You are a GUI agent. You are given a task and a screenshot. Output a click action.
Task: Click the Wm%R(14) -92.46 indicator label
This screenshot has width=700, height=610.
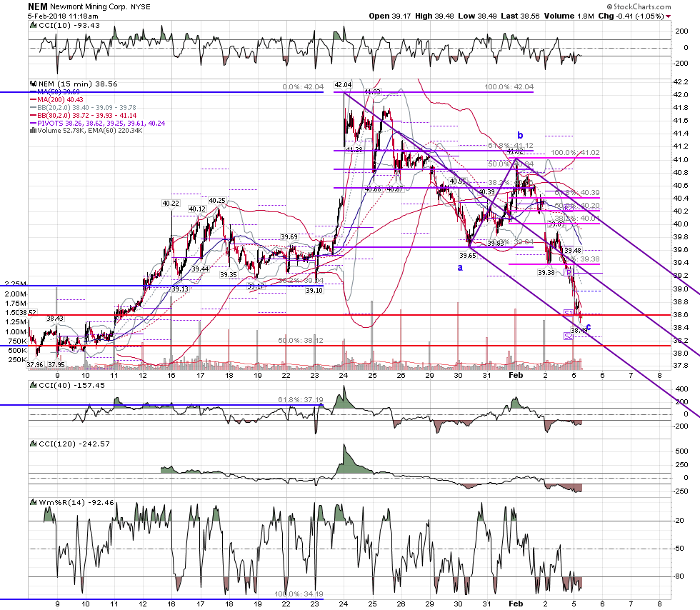(x=76, y=502)
